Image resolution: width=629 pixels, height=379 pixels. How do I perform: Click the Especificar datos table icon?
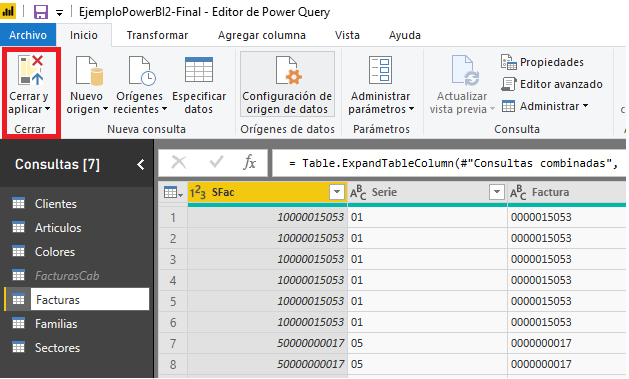coord(199,70)
